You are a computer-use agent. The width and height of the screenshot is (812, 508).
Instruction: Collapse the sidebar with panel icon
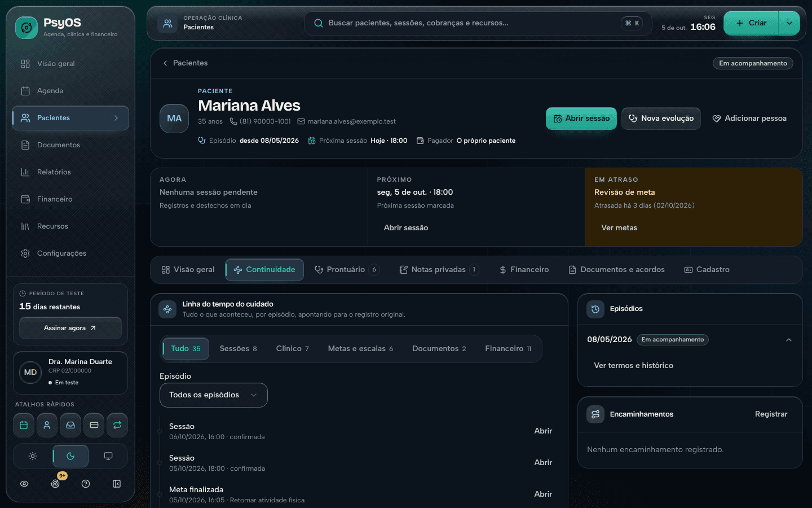point(117,484)
